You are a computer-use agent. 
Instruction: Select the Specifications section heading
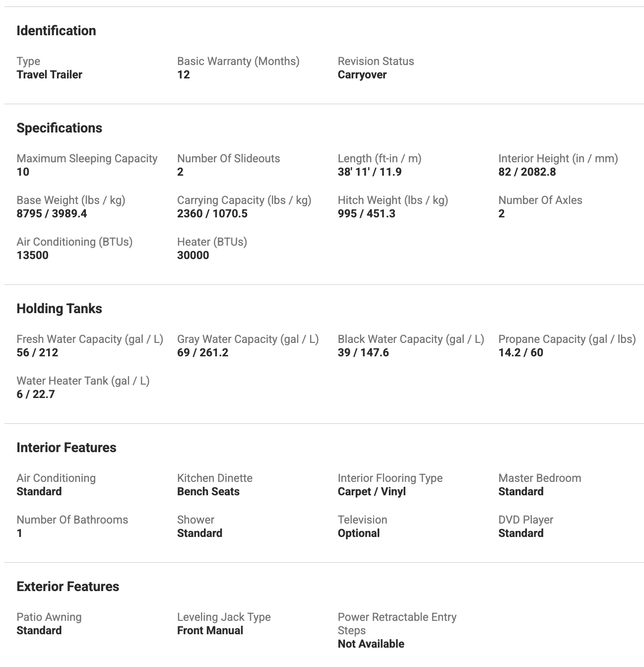59,128
